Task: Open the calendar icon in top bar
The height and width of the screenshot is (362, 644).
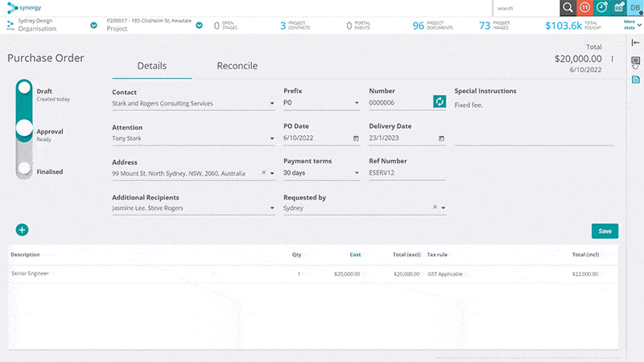Action: 618,8
